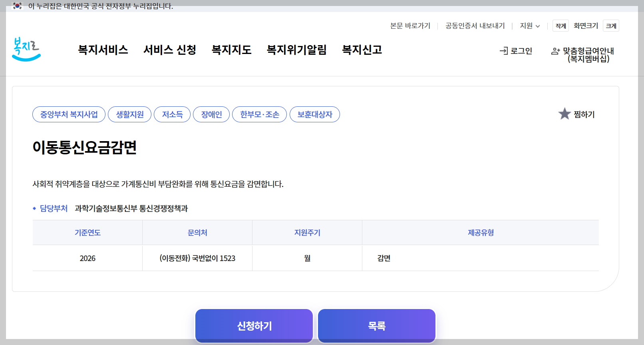The image size is (644, 345).
Task: Click 공동인증서 내보내기 link
Action: (x=475, y=26)
